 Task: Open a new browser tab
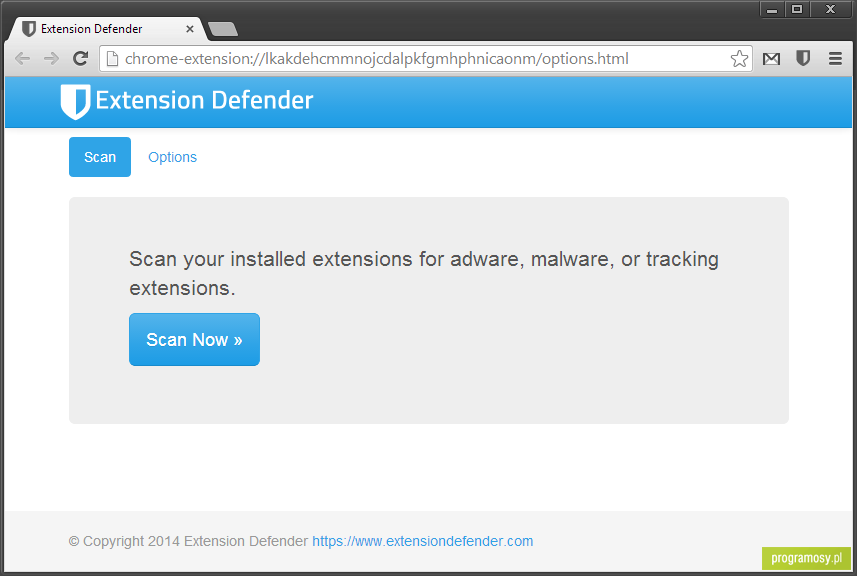pyautogui.click(x=222, y=29)
